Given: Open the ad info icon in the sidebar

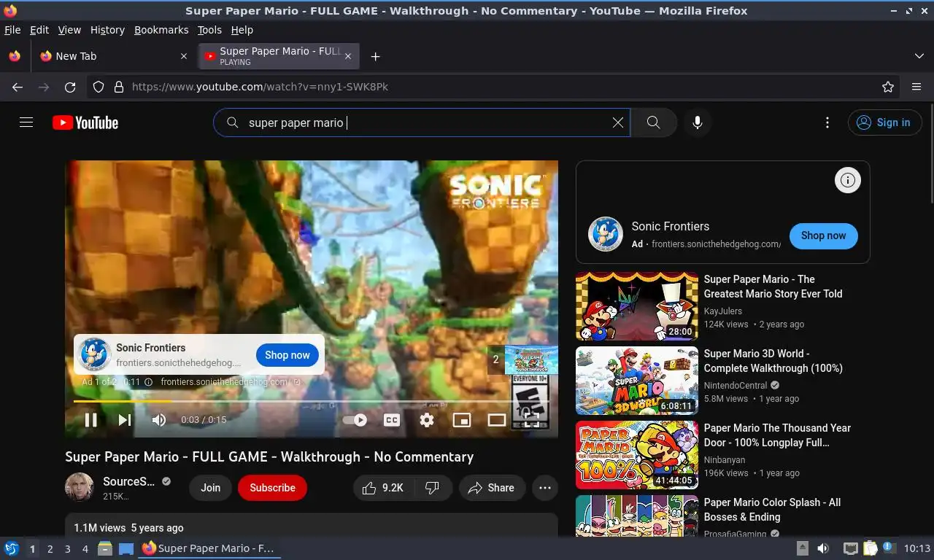Looking at the screenshot, I should [x=847, y=180].
